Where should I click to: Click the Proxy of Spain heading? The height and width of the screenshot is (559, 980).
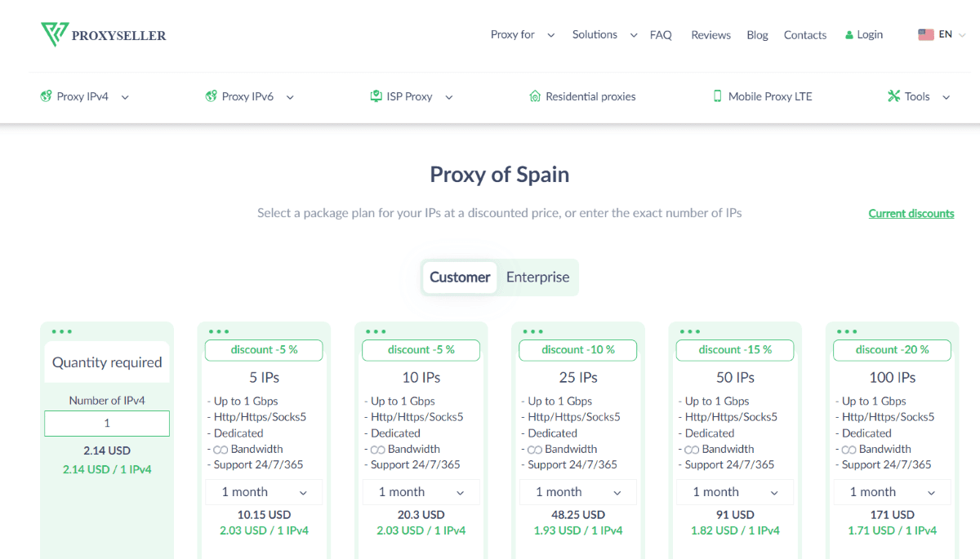[x=500, y=175]
